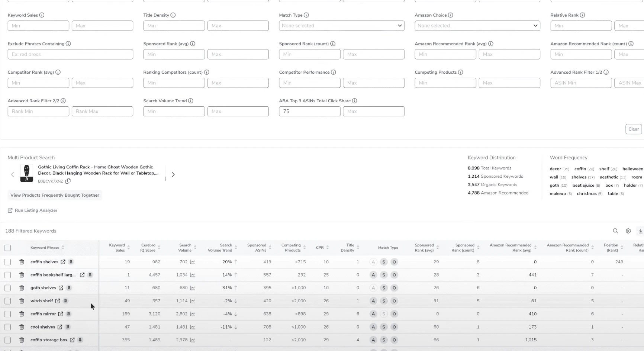Click View Products Frequently Bought Together
This screenshot has width=644, height=351.
point(55,195)
